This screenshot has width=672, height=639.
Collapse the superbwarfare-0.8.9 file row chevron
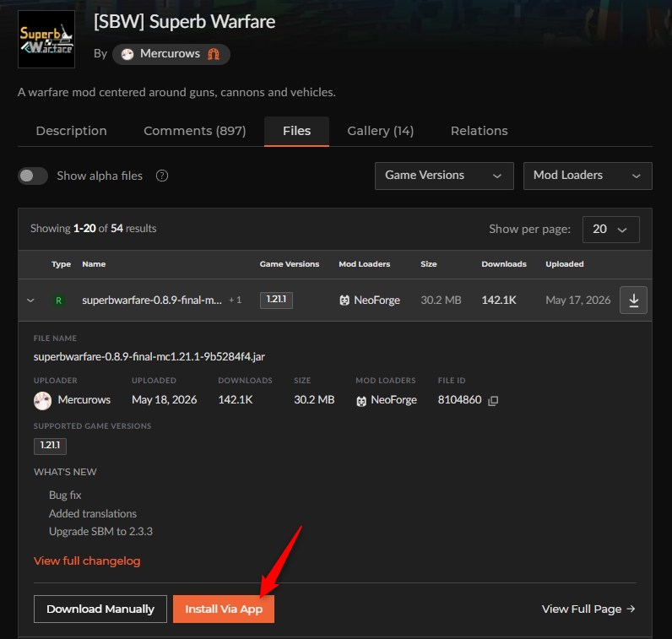30,300
